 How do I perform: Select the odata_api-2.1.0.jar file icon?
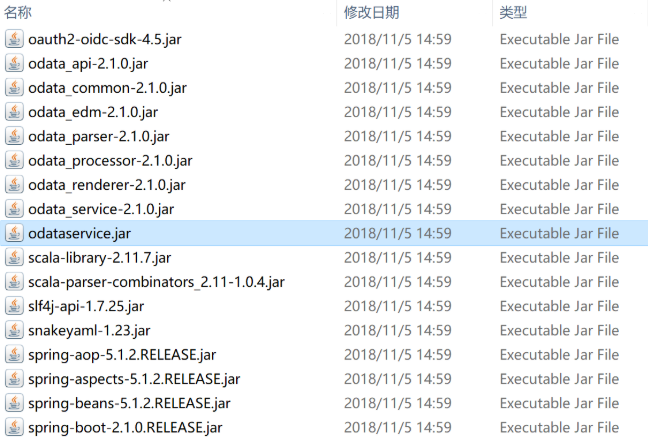click(x=14, y=64)
